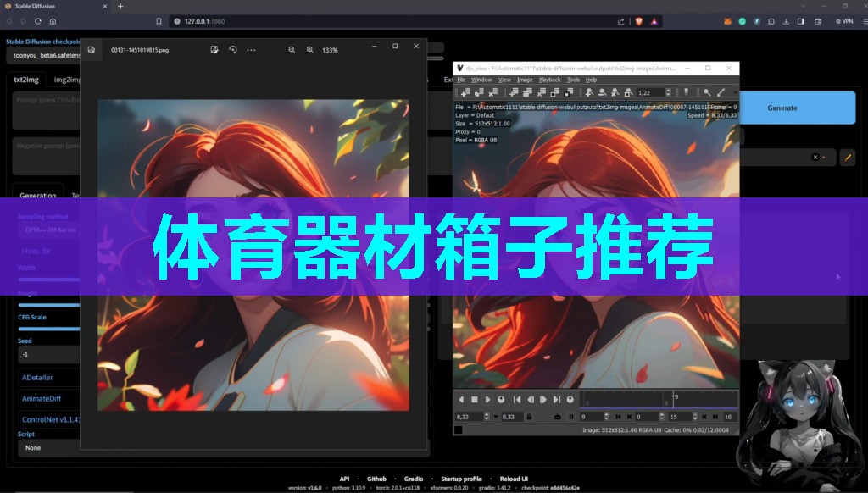Open the Help menu in djv_view

coord(591,80)
